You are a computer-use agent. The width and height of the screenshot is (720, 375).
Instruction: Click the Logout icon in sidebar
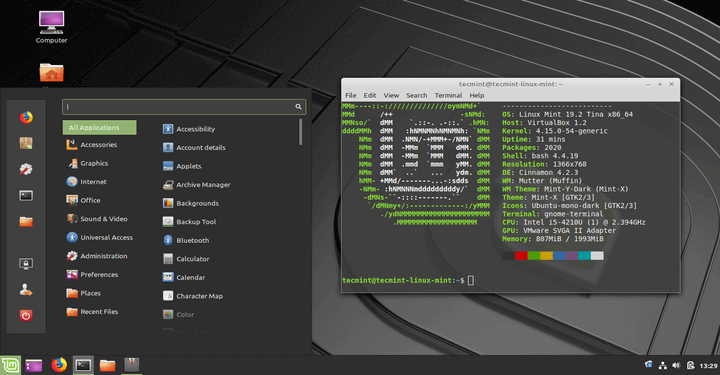26,290
